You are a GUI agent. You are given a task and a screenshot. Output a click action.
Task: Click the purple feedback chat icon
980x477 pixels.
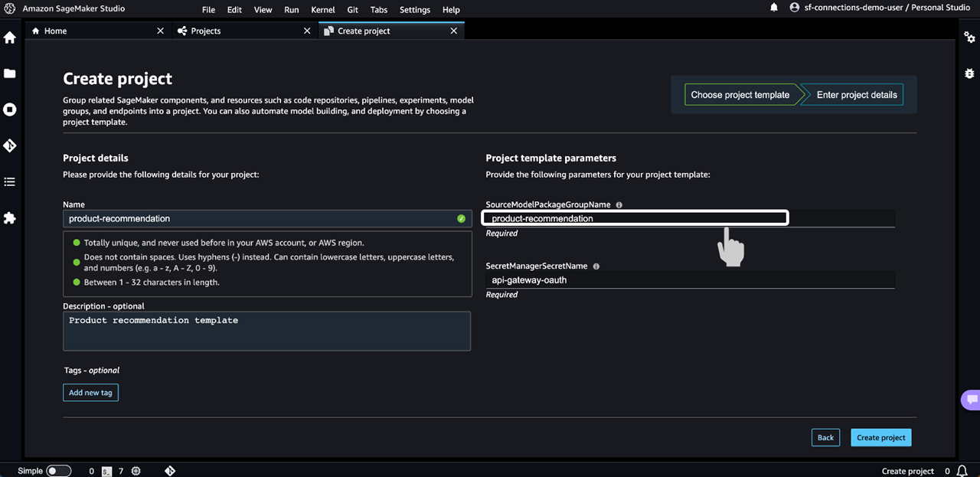coord(971,399)
